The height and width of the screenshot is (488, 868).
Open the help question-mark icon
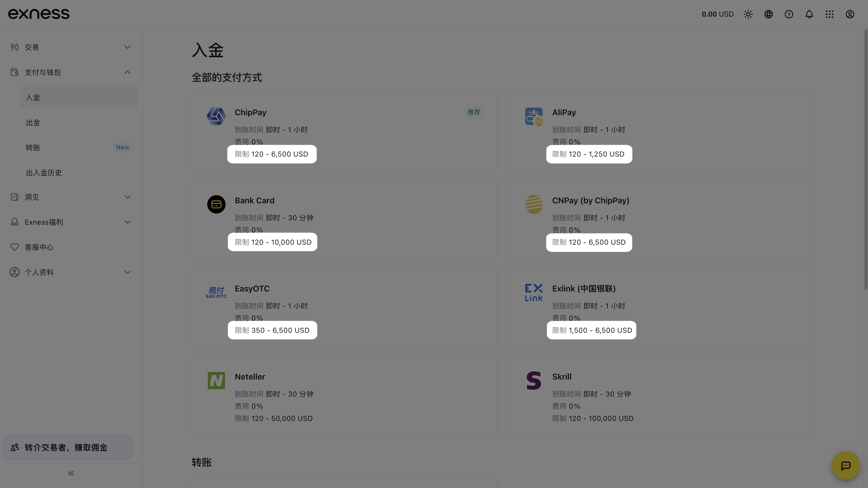tap(789, 14)
